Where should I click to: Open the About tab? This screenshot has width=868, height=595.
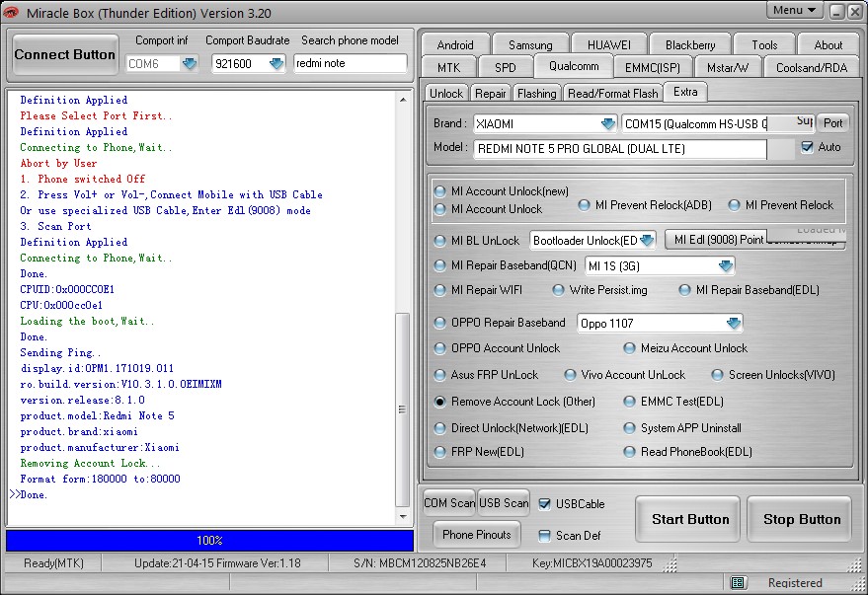(829, 44)
